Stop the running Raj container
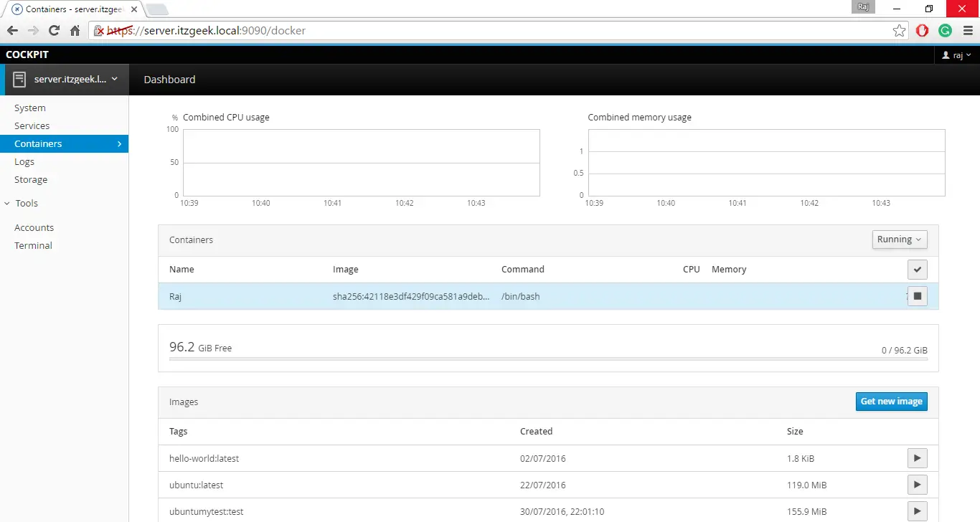Screen dimensions: 980x522 917,296
